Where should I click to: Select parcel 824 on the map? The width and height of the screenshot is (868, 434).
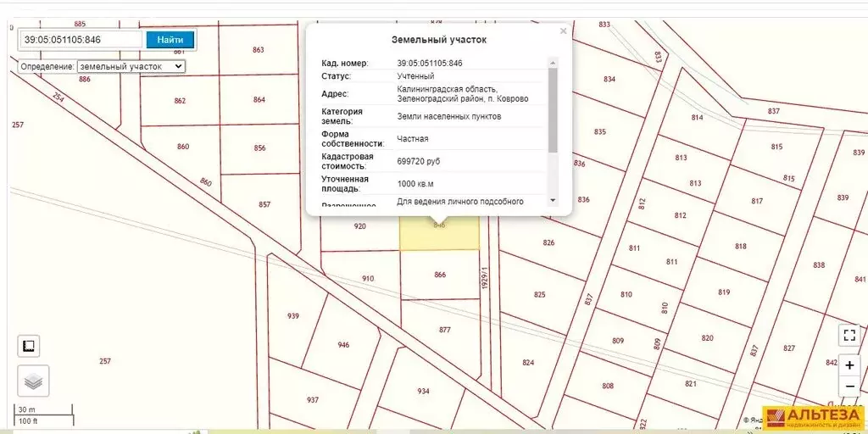pyautogui.click(x=528, y=363)
